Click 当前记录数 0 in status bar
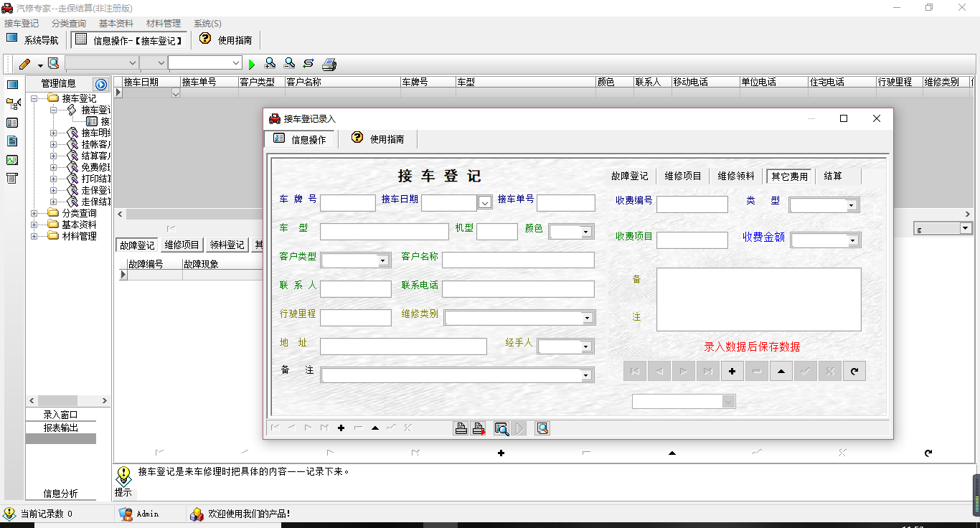This screenshot has width=980, height=528. pos(46,514)
